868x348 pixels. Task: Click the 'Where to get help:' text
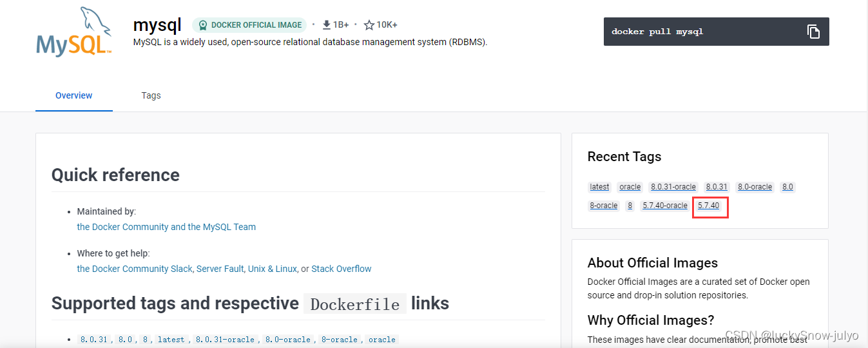coord(113,253)
